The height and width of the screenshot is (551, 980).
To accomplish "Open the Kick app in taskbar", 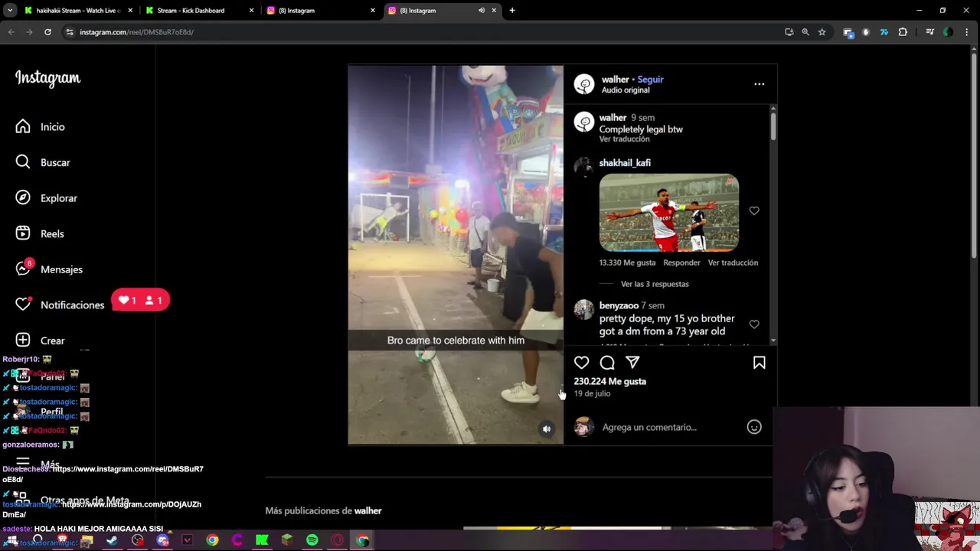I will click(262, 540).
